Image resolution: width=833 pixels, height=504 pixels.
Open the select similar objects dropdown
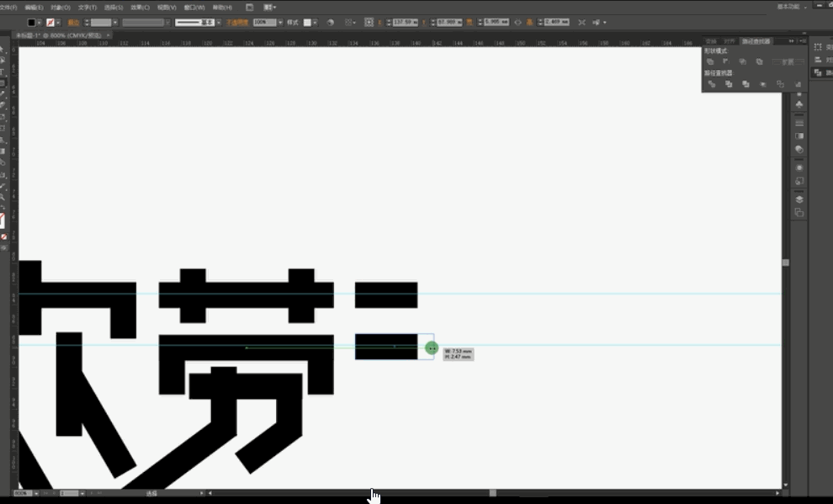click(x=599, y=23)
